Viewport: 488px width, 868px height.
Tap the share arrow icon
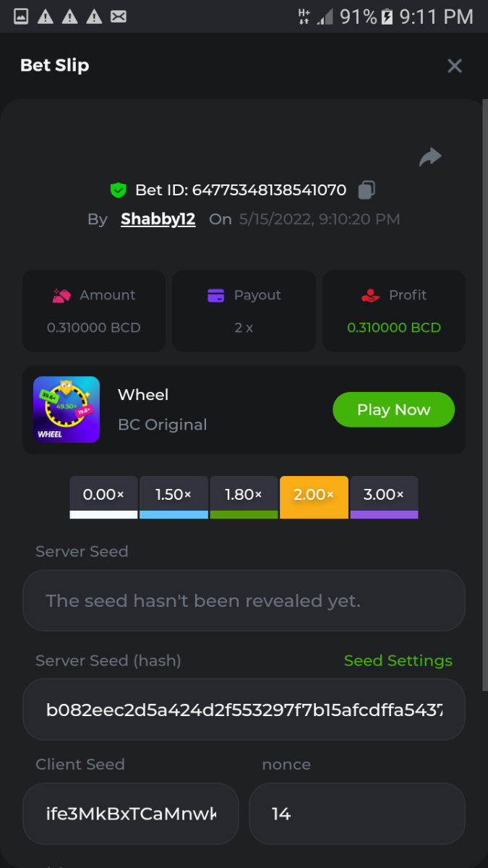430,157
